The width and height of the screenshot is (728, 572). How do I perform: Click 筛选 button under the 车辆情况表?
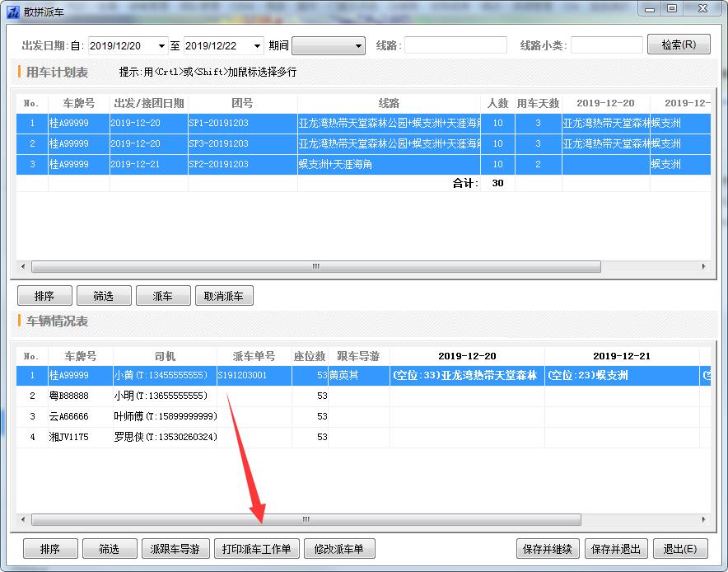pos(110,549)
